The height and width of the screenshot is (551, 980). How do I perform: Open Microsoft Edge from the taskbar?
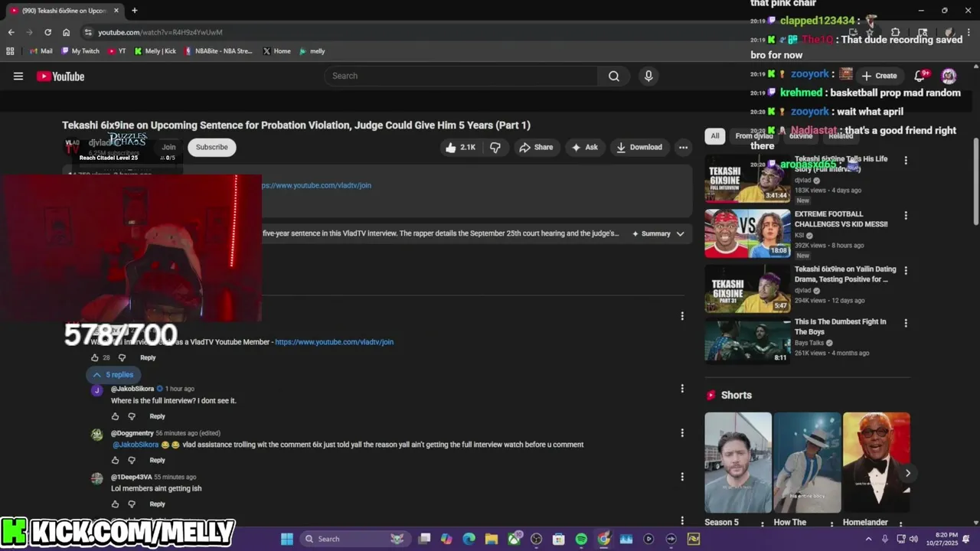[x=469, y=539]
